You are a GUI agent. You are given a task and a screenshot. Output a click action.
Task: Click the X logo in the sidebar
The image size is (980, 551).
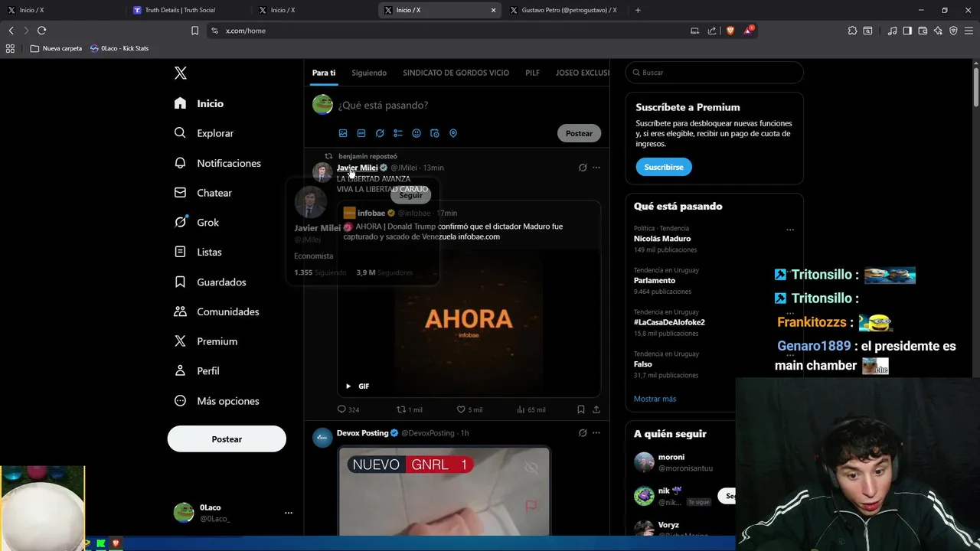click(x=180, y=73)
